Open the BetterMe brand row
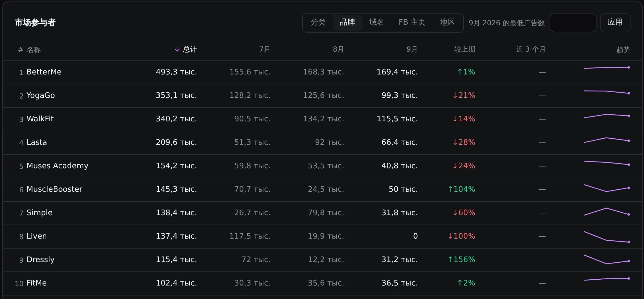 pyautogui.click(x=323, y=72)
